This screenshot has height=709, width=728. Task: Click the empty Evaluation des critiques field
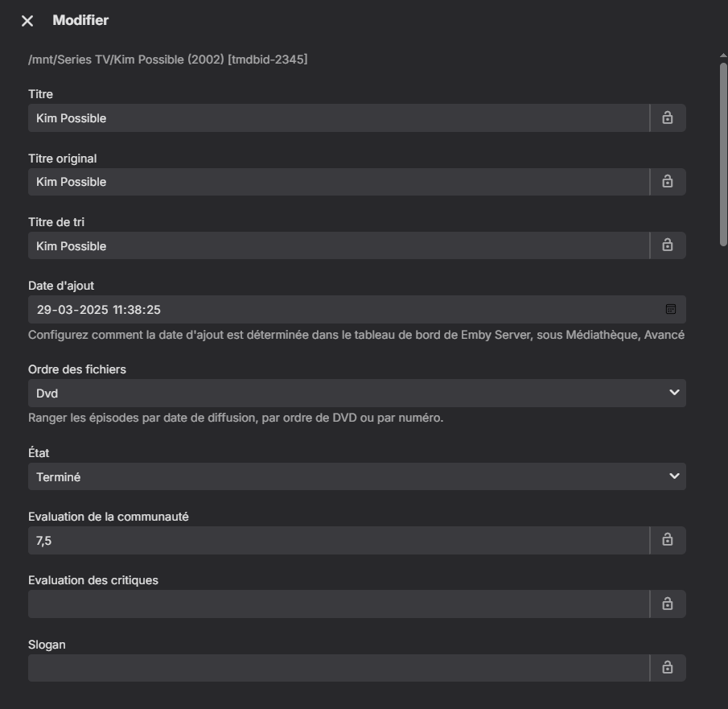pyautogui.click(x=338, y=604)
